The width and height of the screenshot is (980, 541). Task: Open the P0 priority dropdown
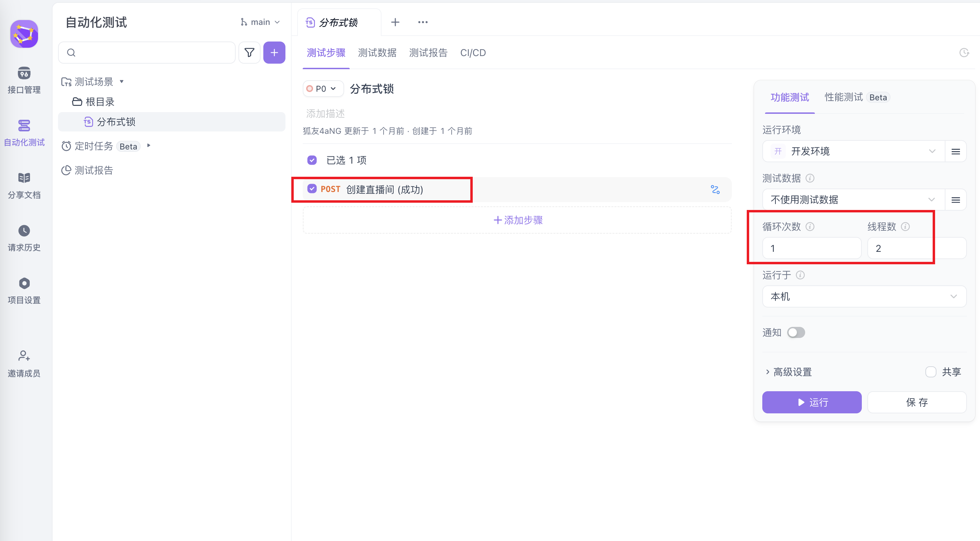click(x=323, y=89)
